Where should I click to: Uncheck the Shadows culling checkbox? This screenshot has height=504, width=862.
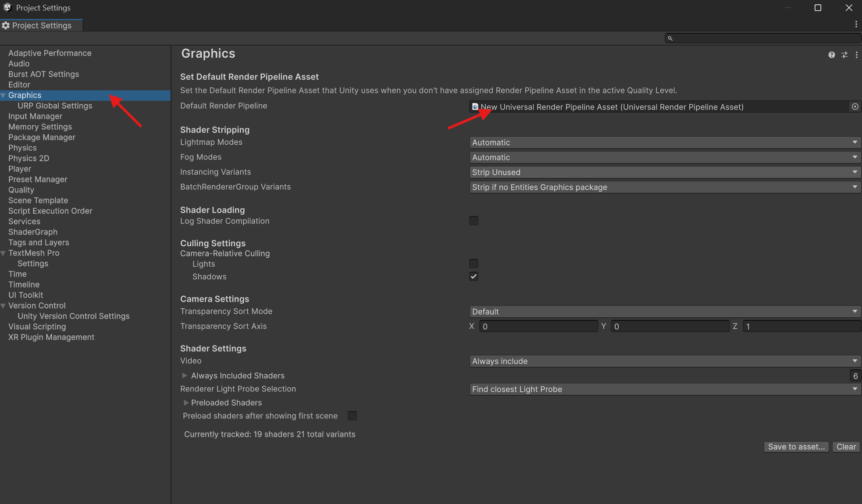474,277
